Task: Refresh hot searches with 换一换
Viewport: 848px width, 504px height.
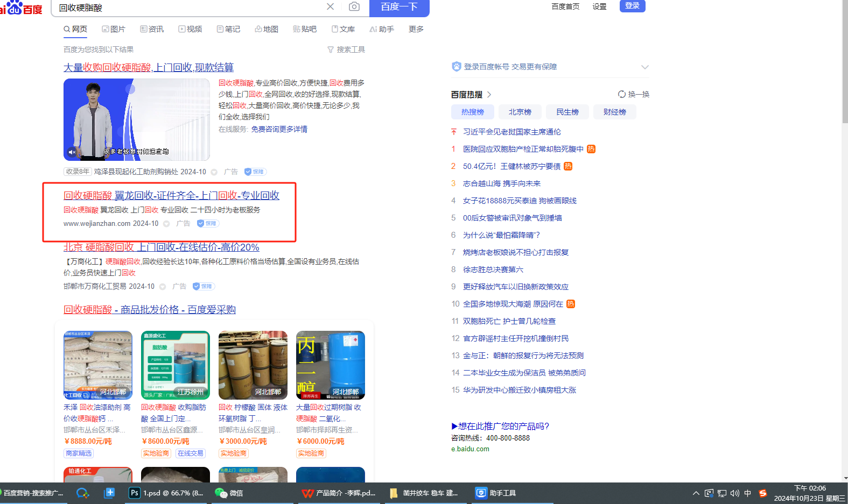Action: coord(633,94)
